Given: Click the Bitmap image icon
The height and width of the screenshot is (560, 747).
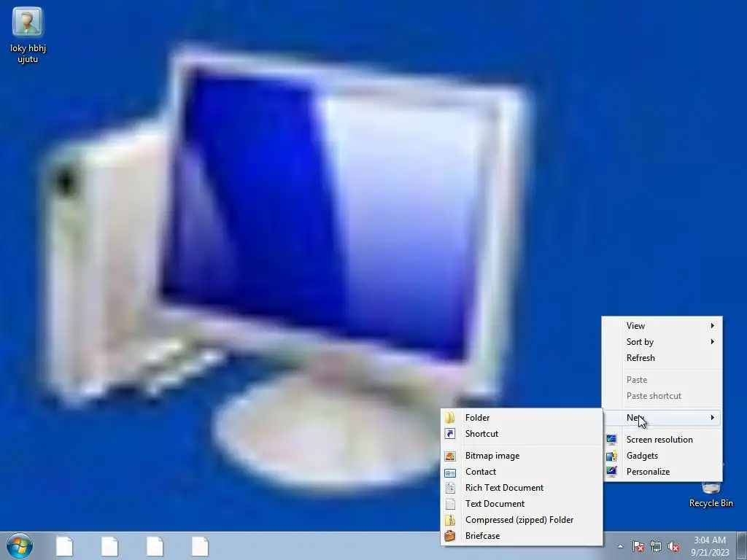Looking at the screenshot, I should click(x=450, y=456).
